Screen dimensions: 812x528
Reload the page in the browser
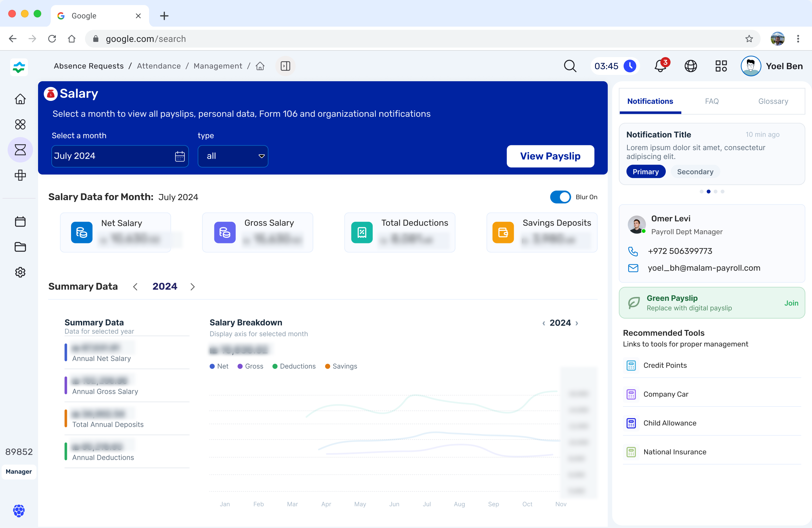52,39
